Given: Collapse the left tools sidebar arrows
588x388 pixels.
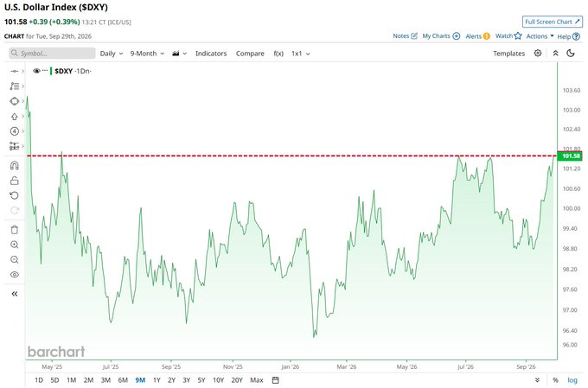Looking at the screenshot, I should (x=14, y=294).
